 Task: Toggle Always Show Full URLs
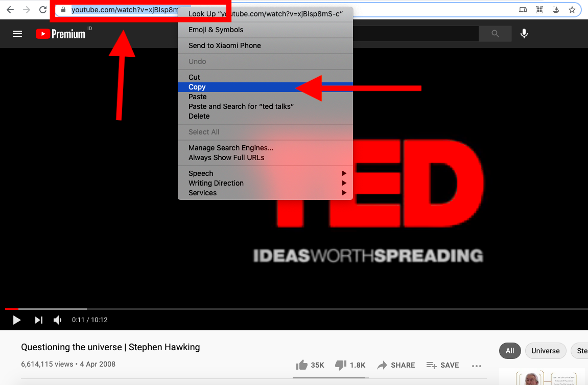click(x=266, y=157)
